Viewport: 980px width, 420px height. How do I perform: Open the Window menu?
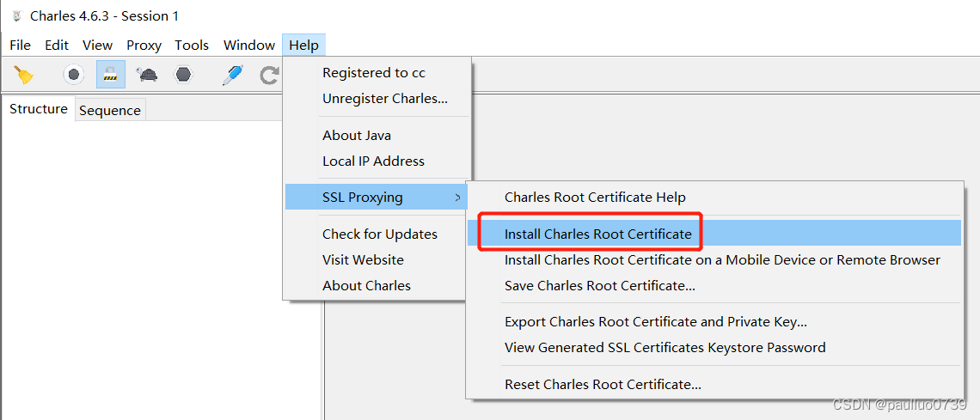(249, 45)
